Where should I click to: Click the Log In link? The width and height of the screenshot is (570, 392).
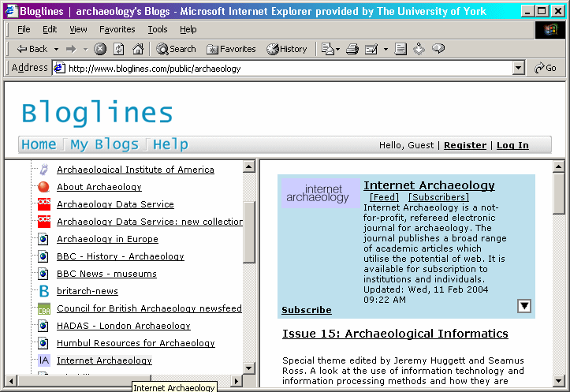[512, 145]
